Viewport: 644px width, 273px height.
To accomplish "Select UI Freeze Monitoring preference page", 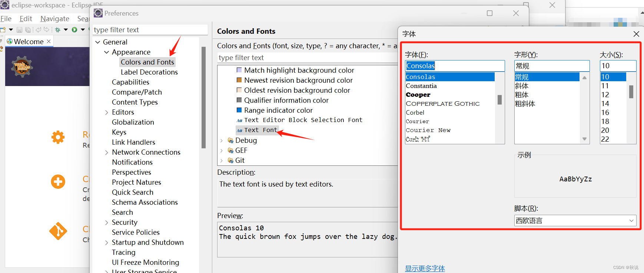I will 145,262.
